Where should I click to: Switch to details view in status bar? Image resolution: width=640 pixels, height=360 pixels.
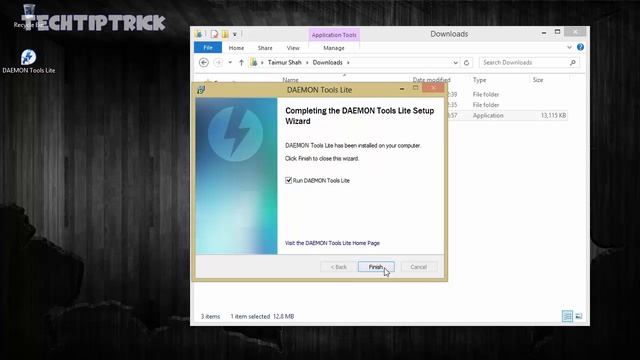click(x=567, y=316)
